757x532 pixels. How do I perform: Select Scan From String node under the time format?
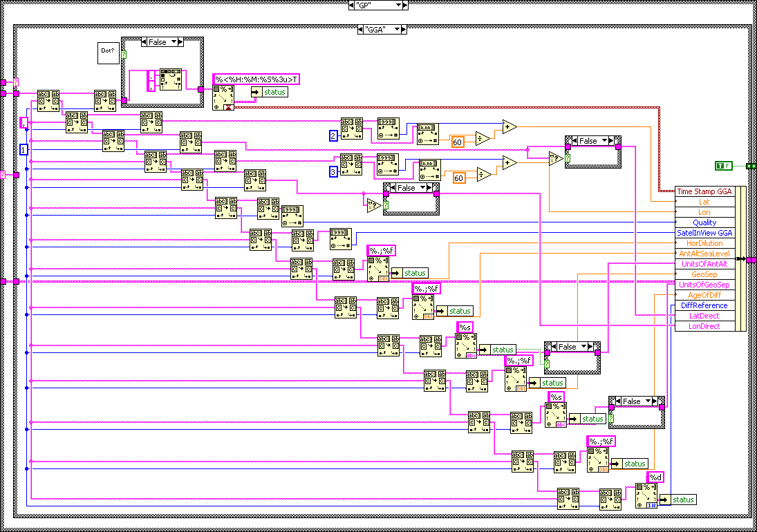[x=223, y=98]
